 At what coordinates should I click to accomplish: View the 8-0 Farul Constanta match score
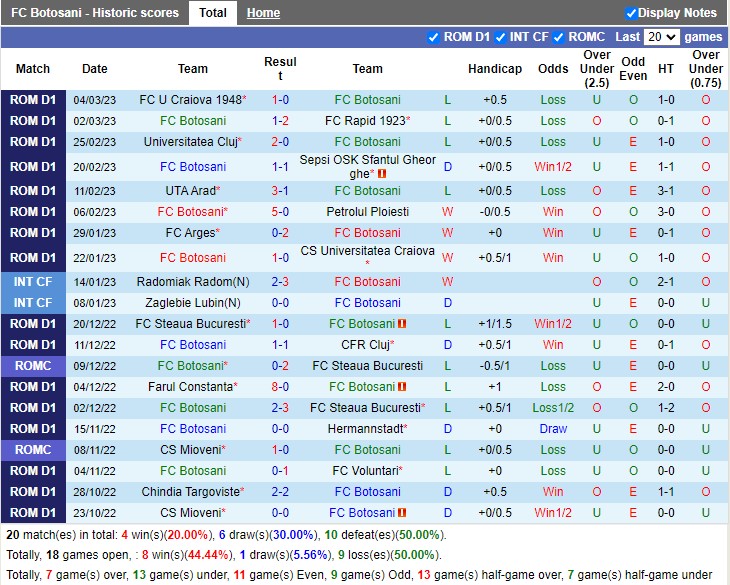point(280,387)
